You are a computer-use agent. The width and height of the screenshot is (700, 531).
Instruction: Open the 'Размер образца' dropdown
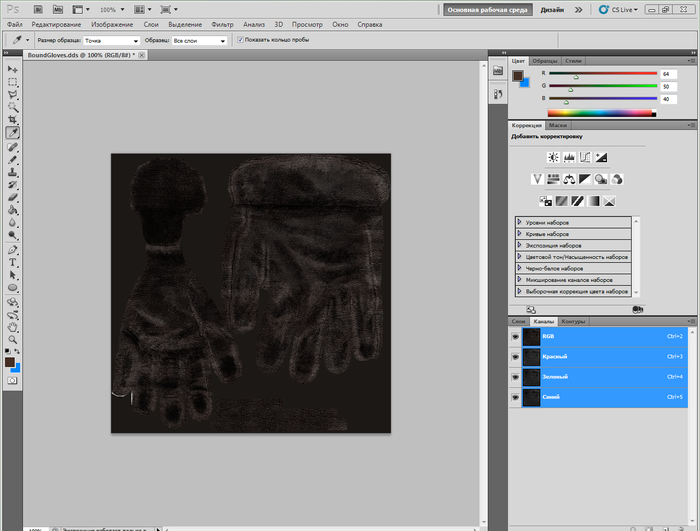110,40
